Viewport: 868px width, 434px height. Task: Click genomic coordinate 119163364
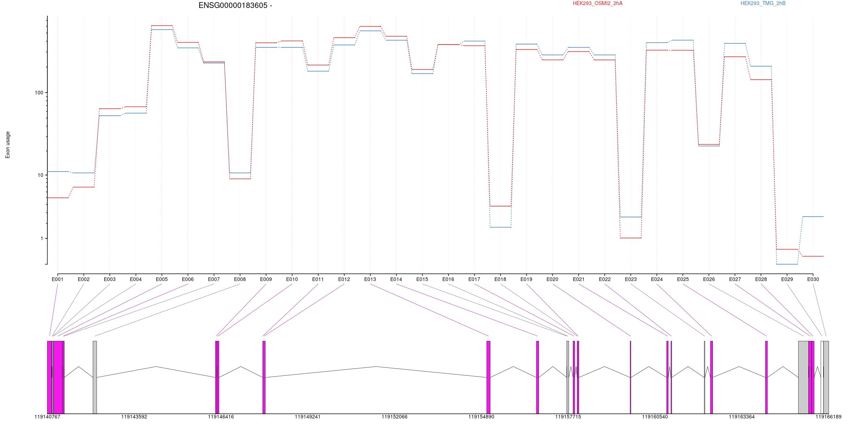[x=742, y=417]
